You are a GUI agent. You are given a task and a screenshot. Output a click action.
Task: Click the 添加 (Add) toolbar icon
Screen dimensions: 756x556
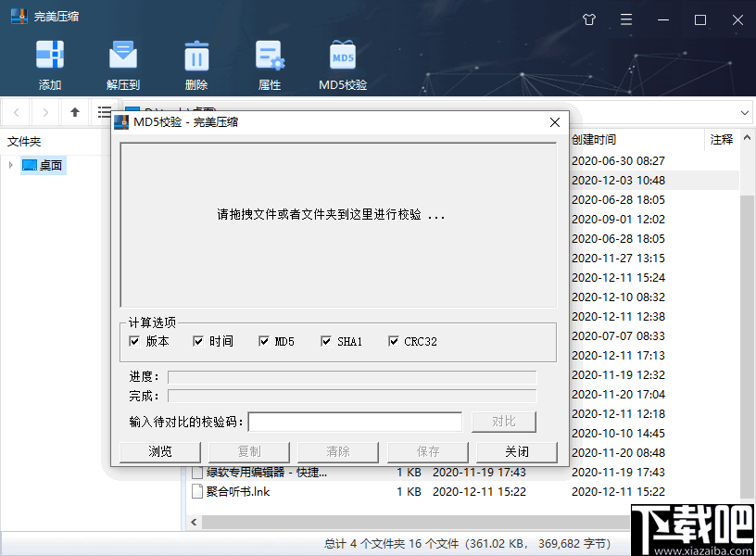click(x=50, y=54)
